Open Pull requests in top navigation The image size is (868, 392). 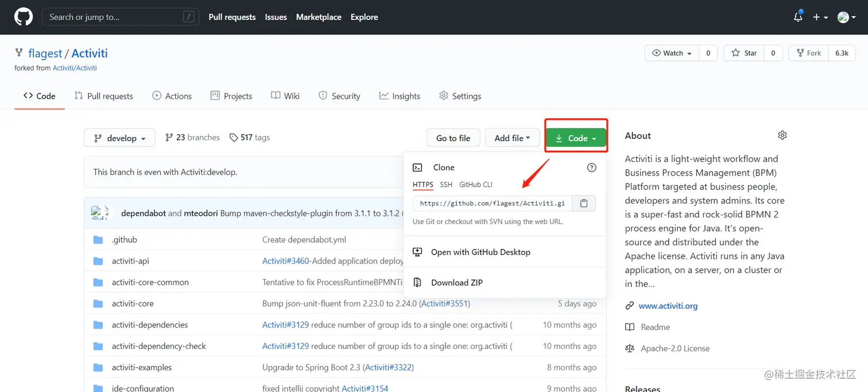pos(232,17)
